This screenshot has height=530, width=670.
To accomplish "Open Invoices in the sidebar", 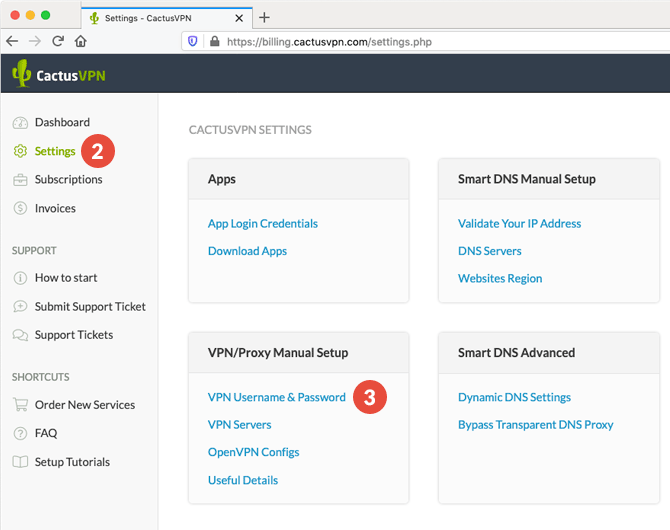I will tap(55, 208).
